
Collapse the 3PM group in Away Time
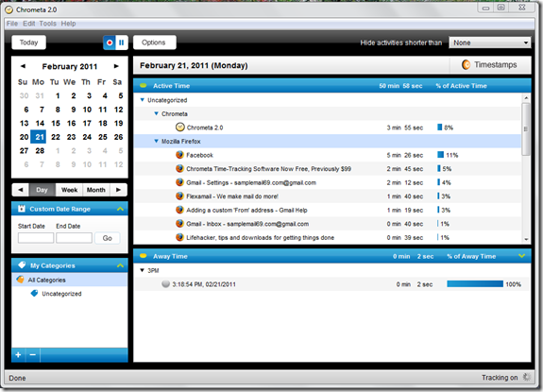(x=142, y=270)
